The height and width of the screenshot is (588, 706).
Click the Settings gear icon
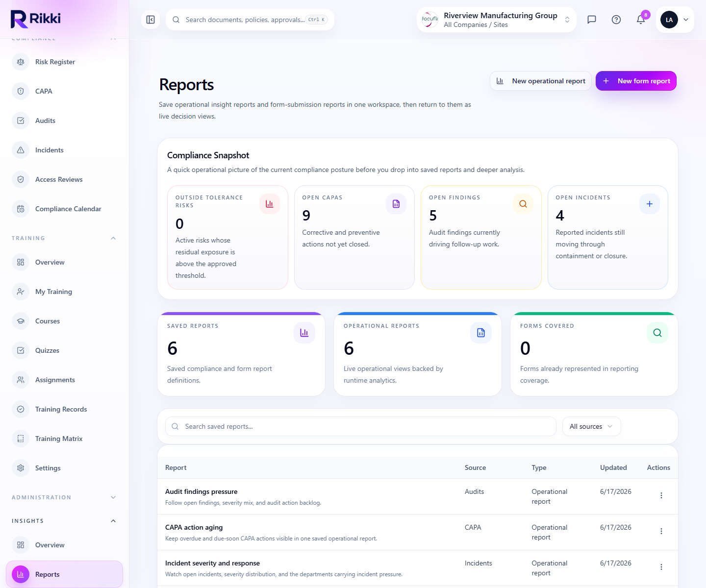[21, 468]
